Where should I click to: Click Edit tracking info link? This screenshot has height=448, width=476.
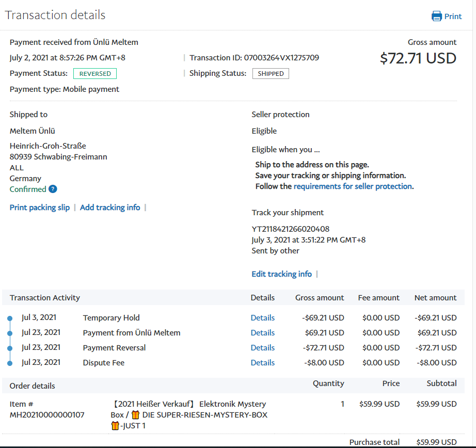pyautogui.click(x=281, y=274)
